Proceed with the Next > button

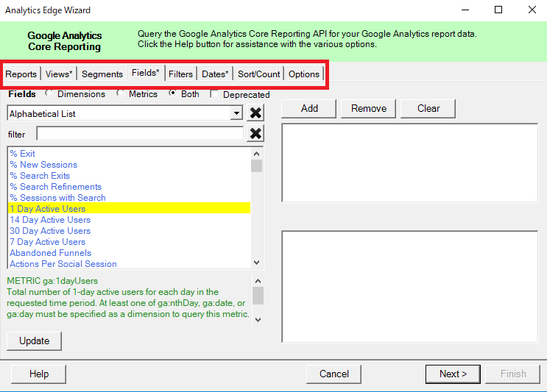(x=453, y=374)
